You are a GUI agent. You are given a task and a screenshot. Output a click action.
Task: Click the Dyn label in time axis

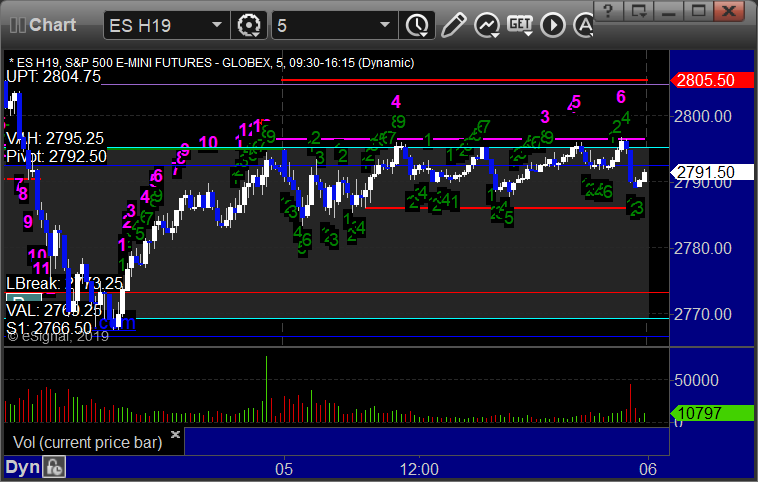(x=22, y=467)
